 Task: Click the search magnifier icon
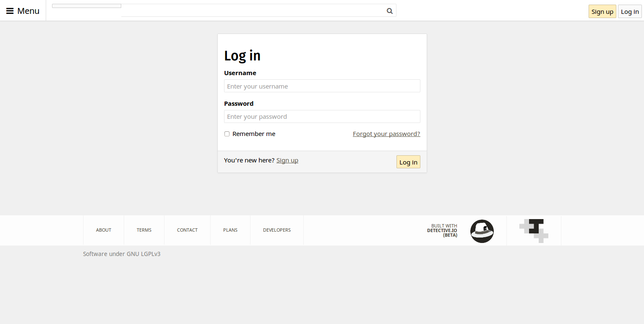point(389,10)
